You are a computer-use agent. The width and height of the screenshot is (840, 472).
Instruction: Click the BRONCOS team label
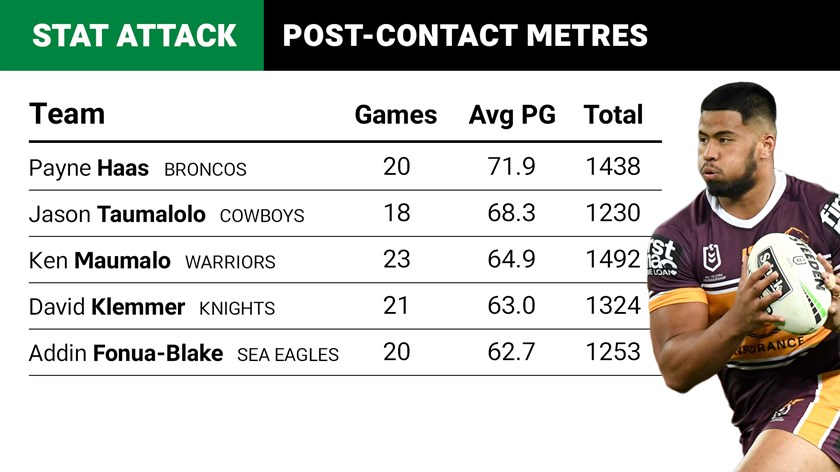coord(205,169)
